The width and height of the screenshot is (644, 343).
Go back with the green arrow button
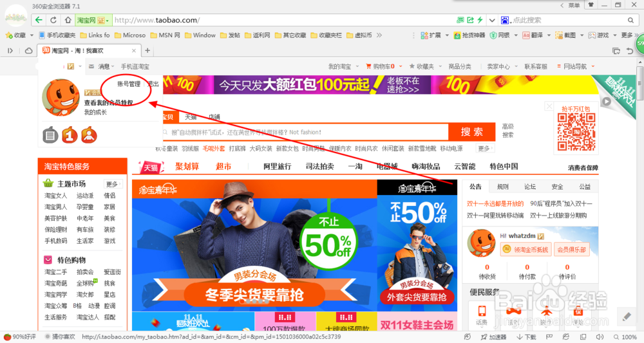click(x=39, y=20)
